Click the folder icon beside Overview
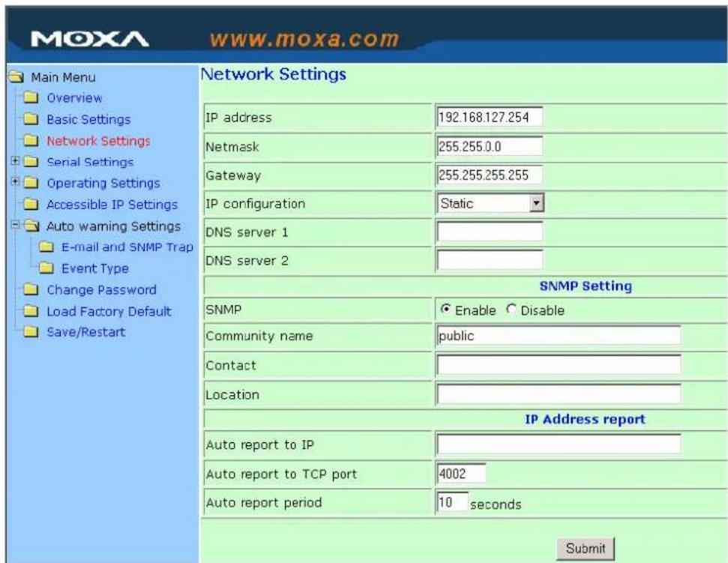Viewport: 728px width, 563px height. click(x=31, y=97)
